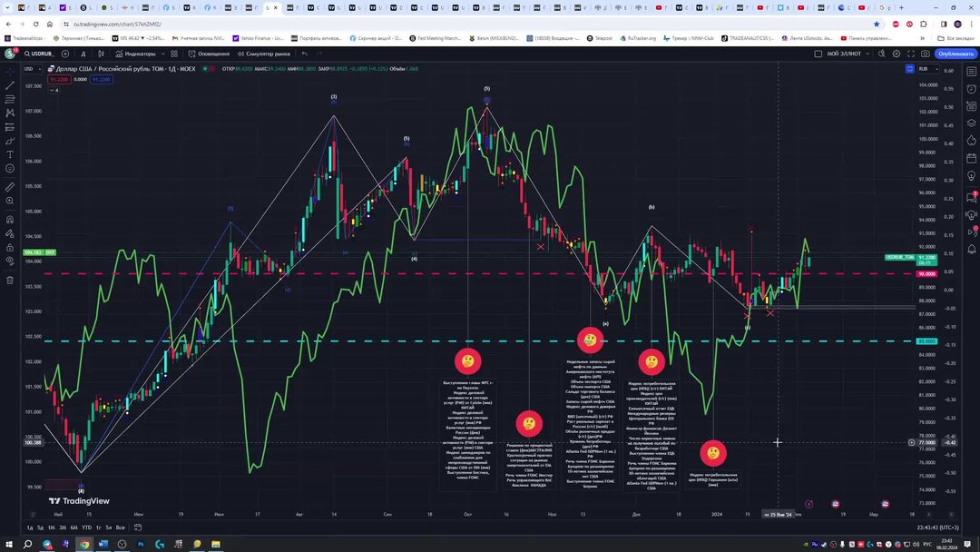Image resolution: width=980 pixels, height=552 pixels.
Task: Open Microsoft Word from the taskbar
Action: coord(103,544)
